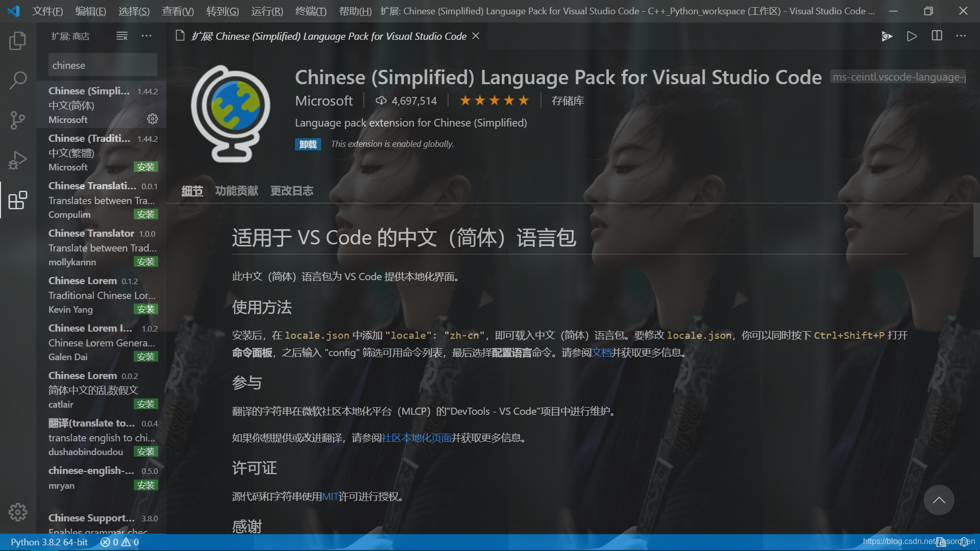Open the Manage gear in activity bar
The height and width of the screenshot is (551, 980).
[18, 512]
